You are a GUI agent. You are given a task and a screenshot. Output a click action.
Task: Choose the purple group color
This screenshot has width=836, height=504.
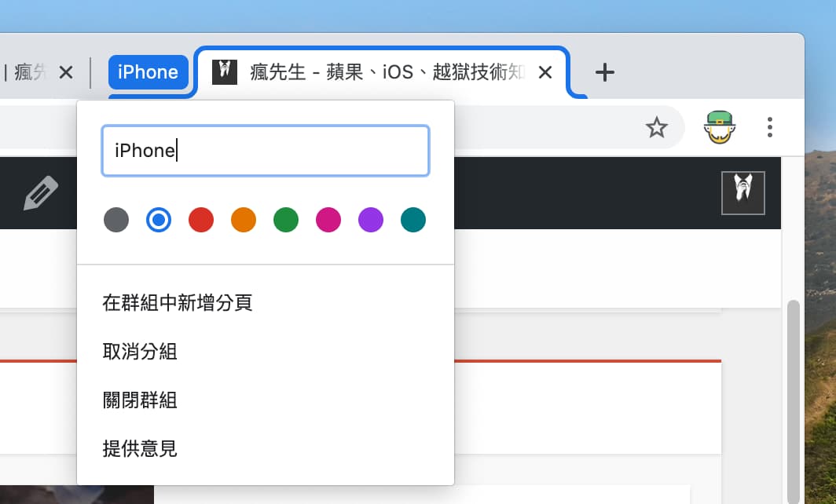371,220
